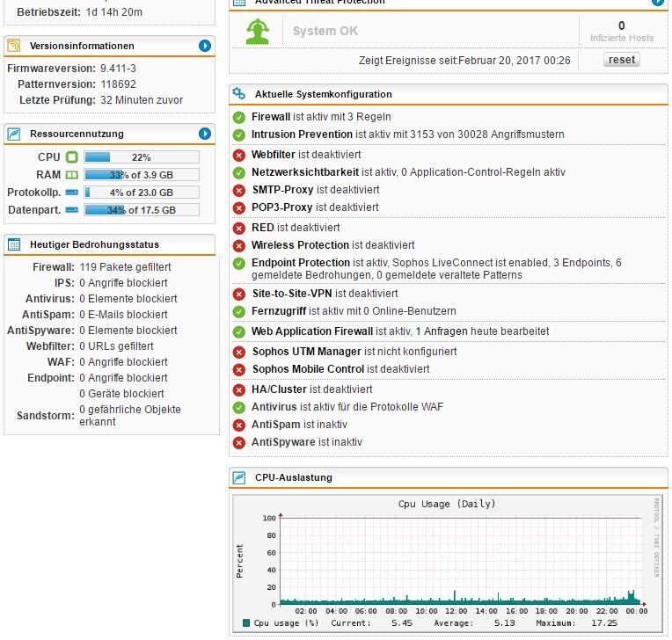This screenshot has width=672, height=640.
Task: Click the Advanced Threat Protection System OK icon
Action: (257, 31)
